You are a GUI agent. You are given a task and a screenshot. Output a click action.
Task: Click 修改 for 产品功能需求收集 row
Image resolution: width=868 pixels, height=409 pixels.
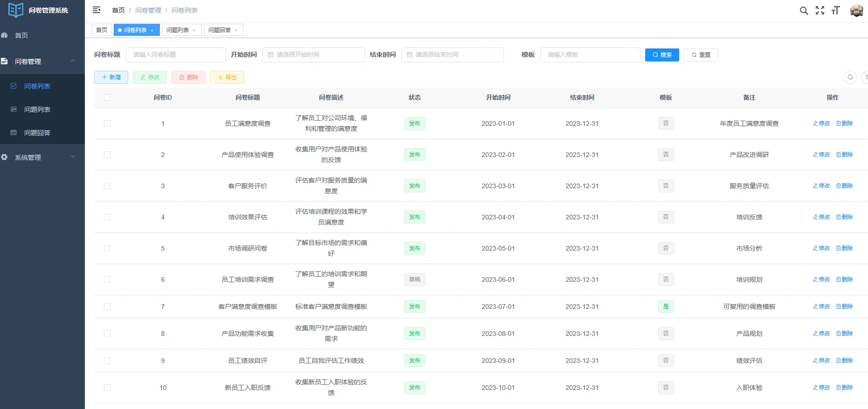[x=821, y=334]
